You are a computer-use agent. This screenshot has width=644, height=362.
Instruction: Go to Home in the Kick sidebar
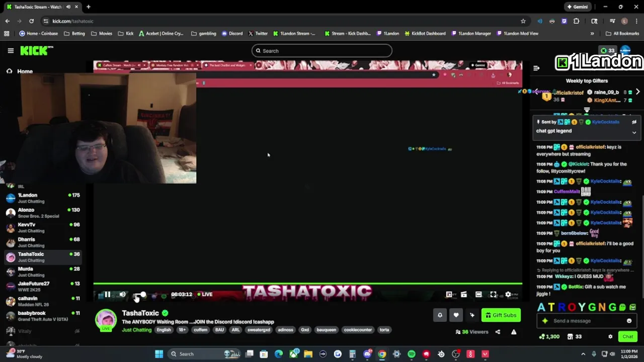20,71
